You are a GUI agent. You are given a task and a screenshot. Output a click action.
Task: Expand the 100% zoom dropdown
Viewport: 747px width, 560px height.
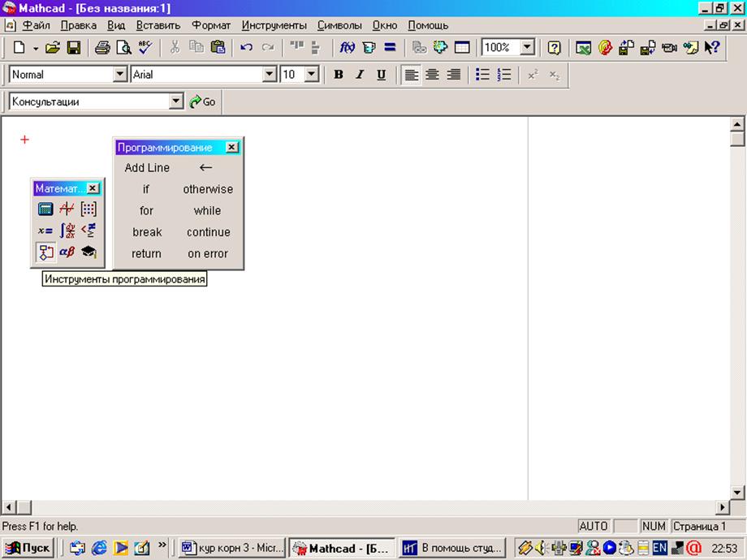tap(527, 48)
